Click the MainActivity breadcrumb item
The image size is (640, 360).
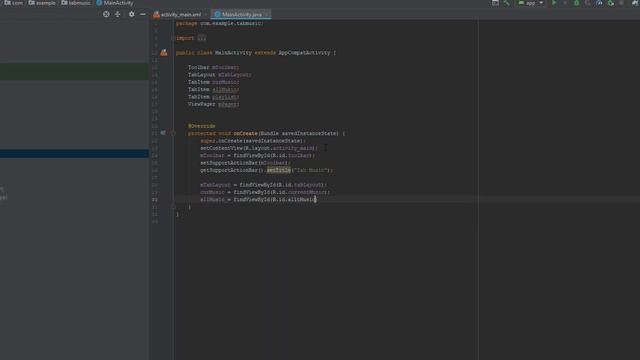point(115,3)
